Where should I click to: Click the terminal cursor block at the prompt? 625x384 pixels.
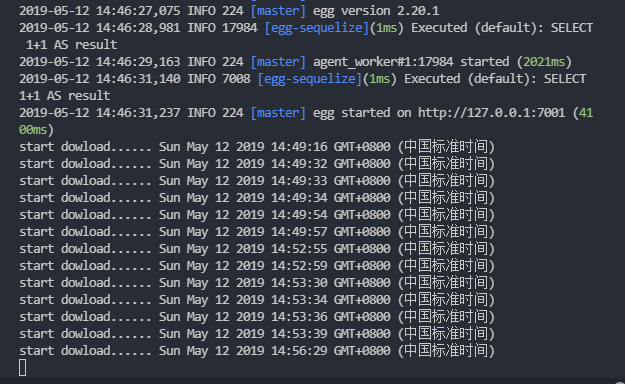[x=23, y=368]
